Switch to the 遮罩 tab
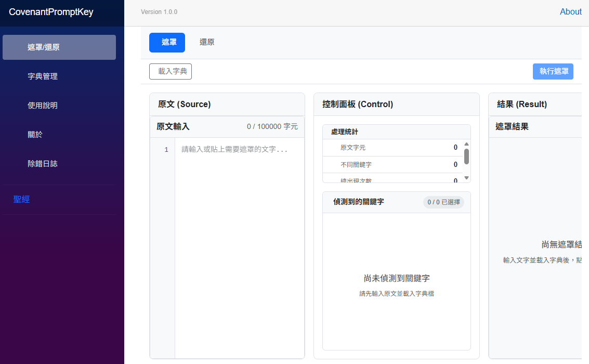589x364 pixels. click(167, 43)
